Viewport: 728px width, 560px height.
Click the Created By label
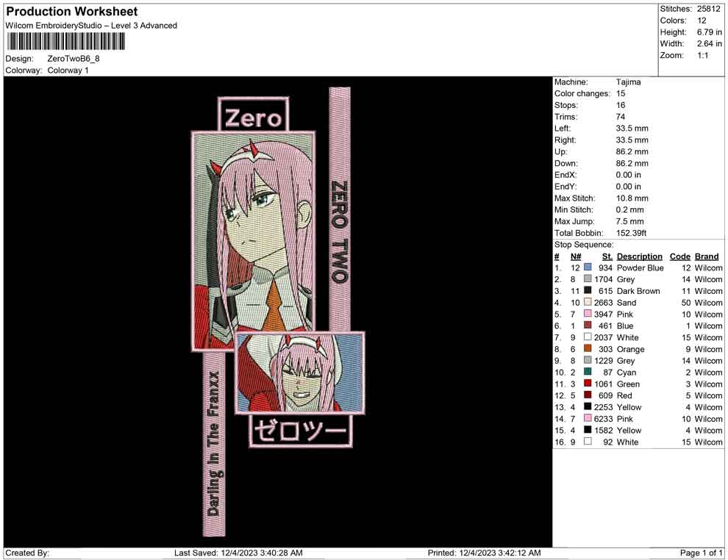pos(27,553)
